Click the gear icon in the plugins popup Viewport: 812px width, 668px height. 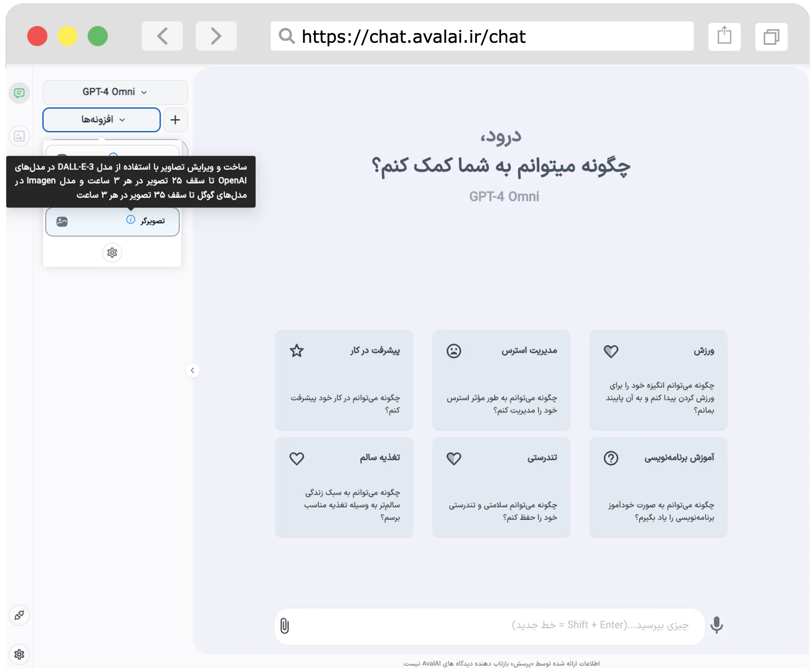112,252
